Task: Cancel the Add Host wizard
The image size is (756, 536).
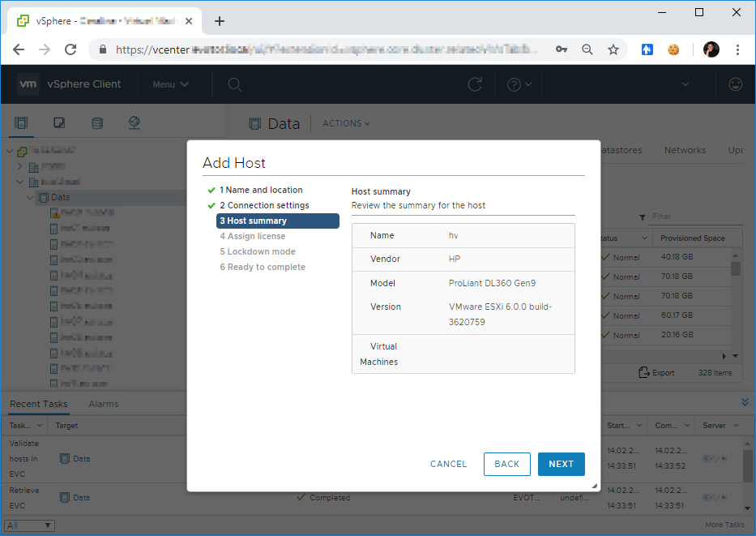Action: 448,464
